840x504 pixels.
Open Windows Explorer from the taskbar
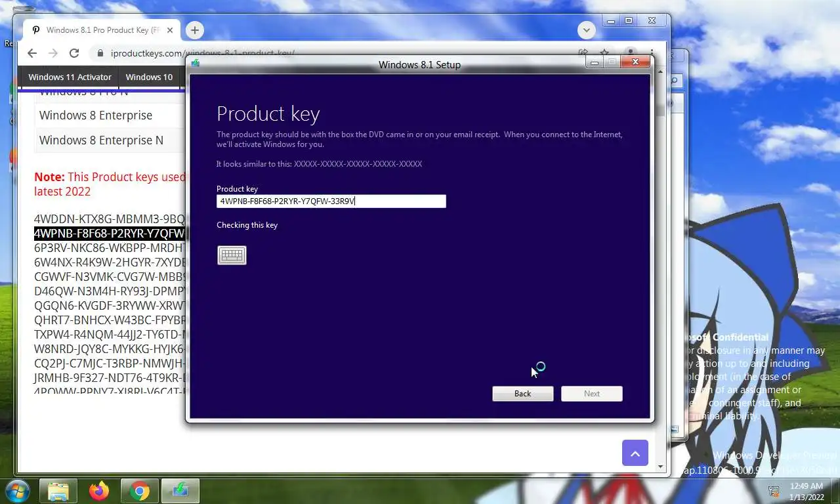[x=58, y=491]
